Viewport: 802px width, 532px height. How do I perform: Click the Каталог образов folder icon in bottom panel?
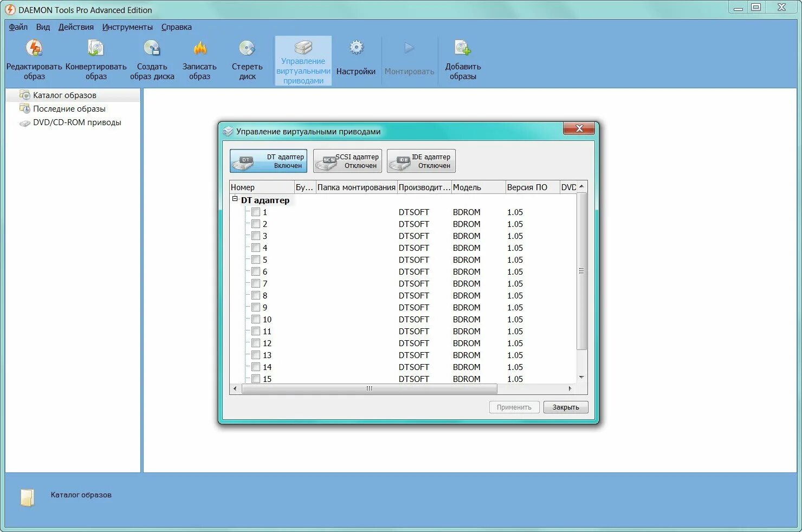click(x=27, y=497)
